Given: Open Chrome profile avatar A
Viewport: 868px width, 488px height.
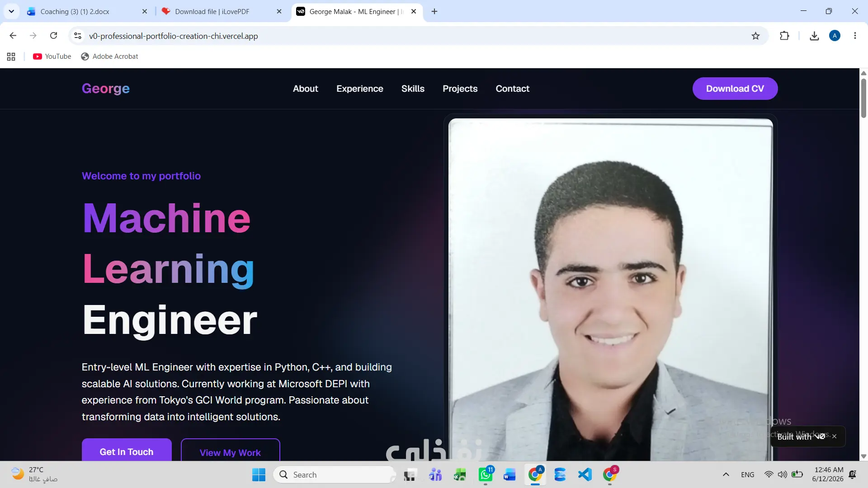Looking at the screenshot, I should pos(835,36).
